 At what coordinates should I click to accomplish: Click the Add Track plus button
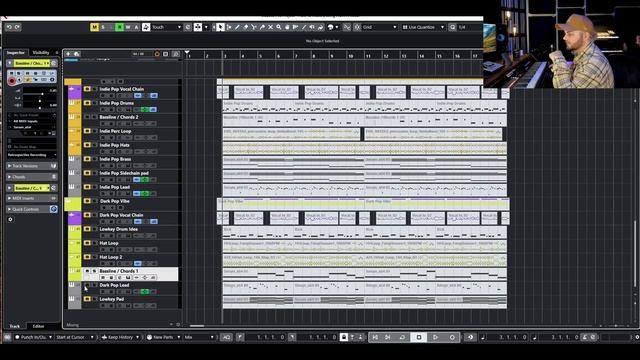[x=68, y=54]
